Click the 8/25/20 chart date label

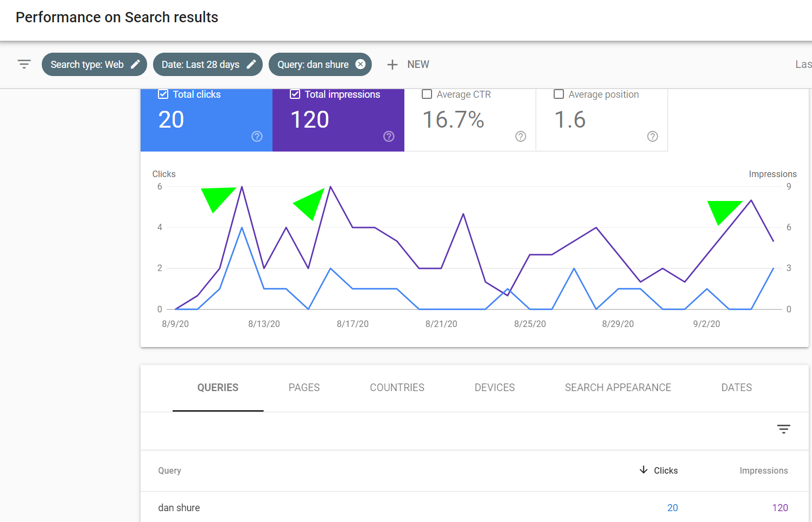coord(530,324)
